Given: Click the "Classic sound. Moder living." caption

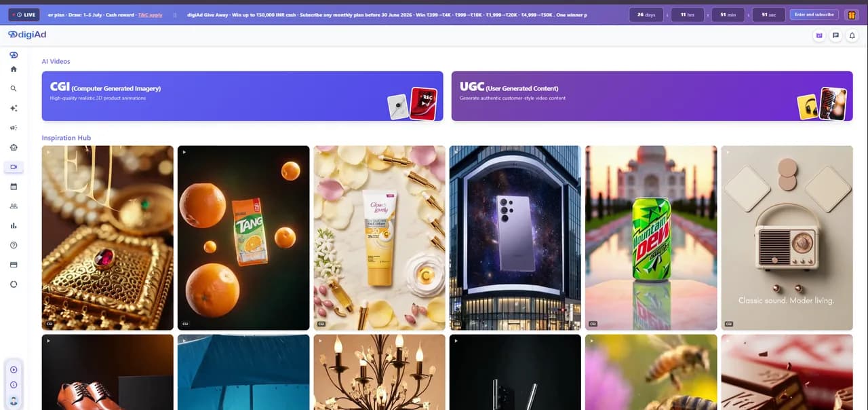Looking at the screenshot, I should point(787,300).
